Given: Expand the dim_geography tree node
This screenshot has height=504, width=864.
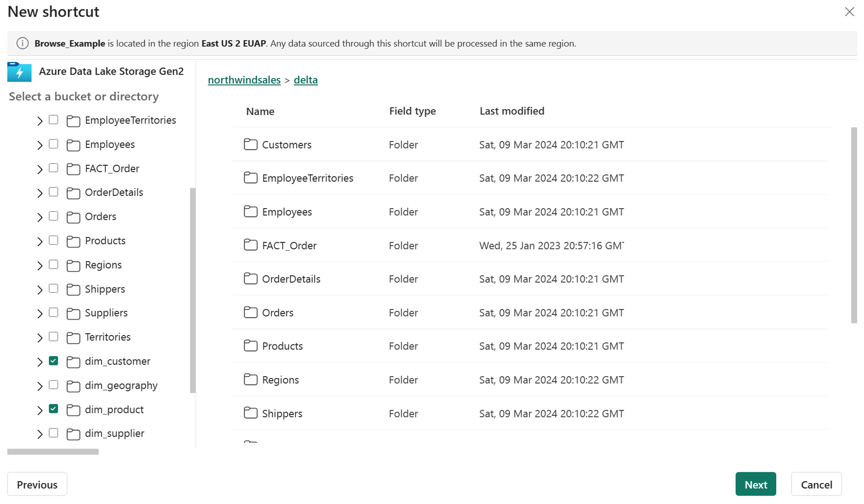Looking at the screenshot, I should [40, 385].
